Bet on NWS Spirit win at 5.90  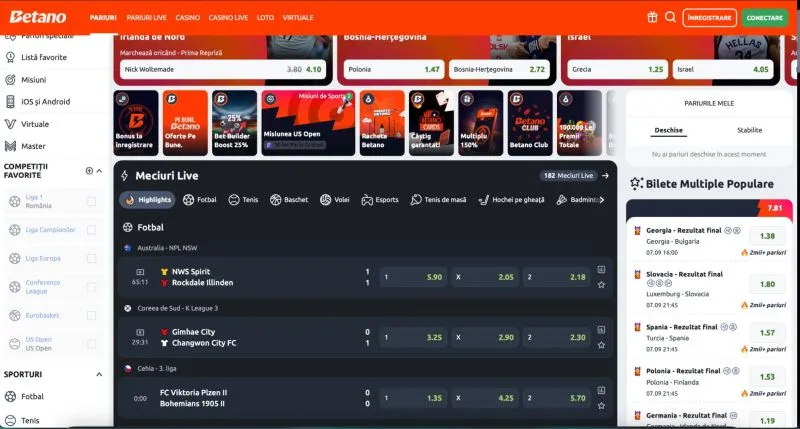click(x=413, y=277)
